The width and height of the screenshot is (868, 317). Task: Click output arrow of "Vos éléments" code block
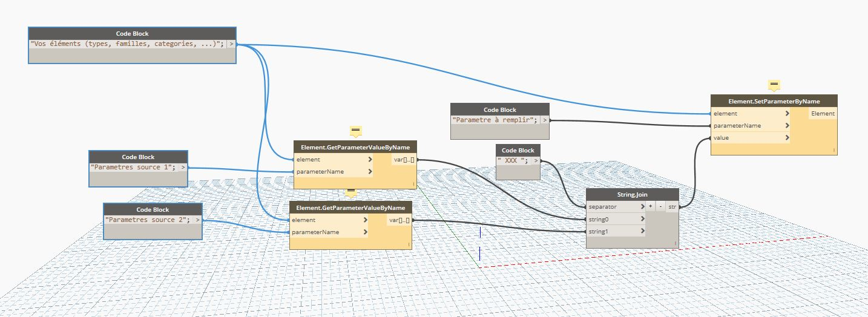(231, 44)
